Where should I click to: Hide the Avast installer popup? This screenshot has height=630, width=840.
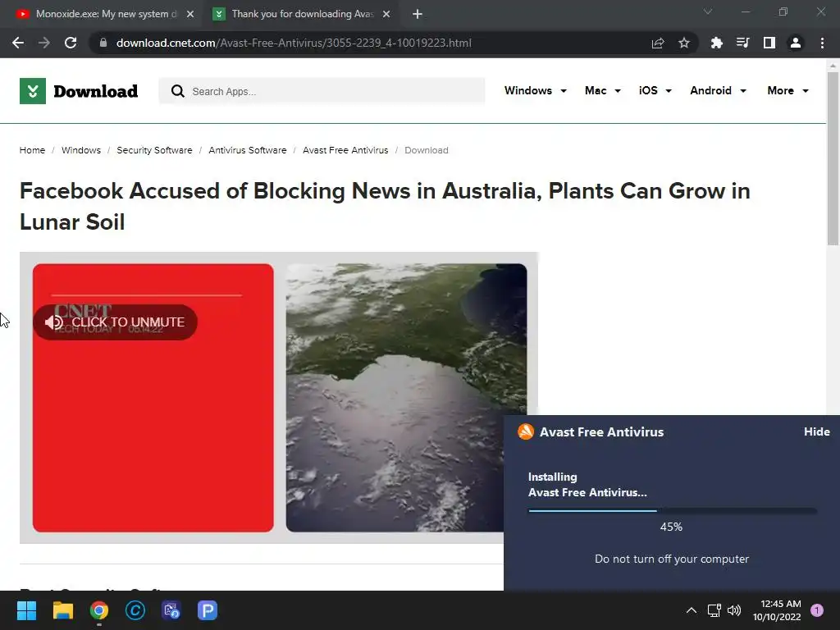coord(816,431)
